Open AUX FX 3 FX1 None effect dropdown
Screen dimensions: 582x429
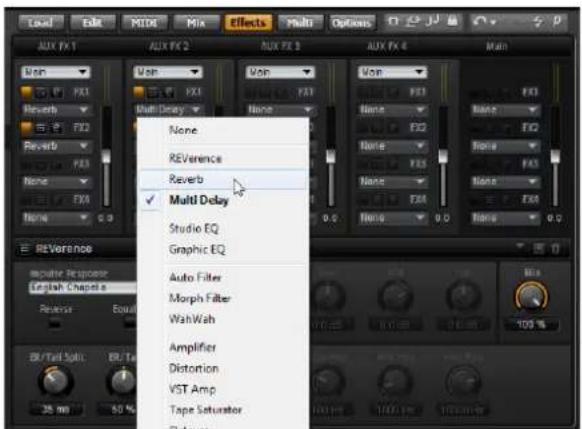click(x=280, y=109)
